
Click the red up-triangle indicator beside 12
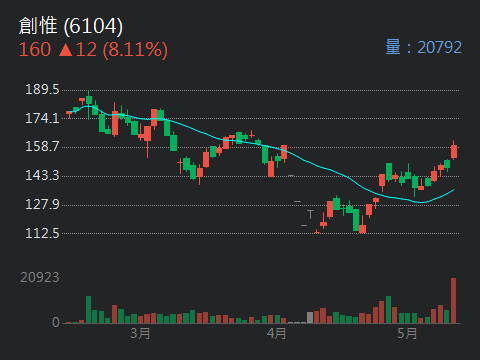click(66, 50)
